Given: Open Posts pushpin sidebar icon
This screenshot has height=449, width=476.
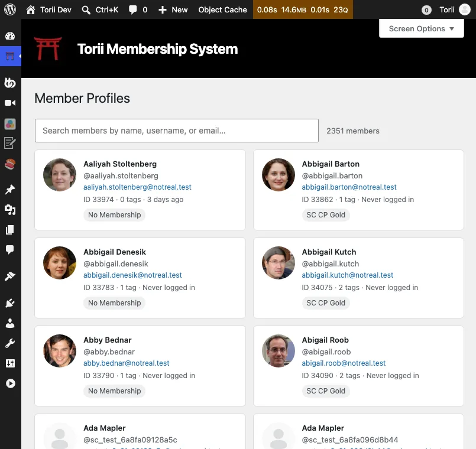Looking at the screenshot, I should coord(10,190).
